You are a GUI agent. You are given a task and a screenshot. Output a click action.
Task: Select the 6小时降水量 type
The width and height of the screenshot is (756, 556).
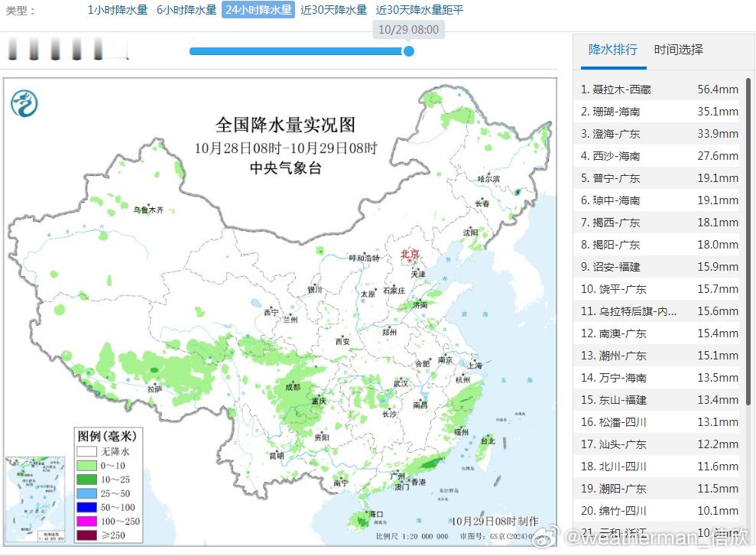[x=183, y=11]
